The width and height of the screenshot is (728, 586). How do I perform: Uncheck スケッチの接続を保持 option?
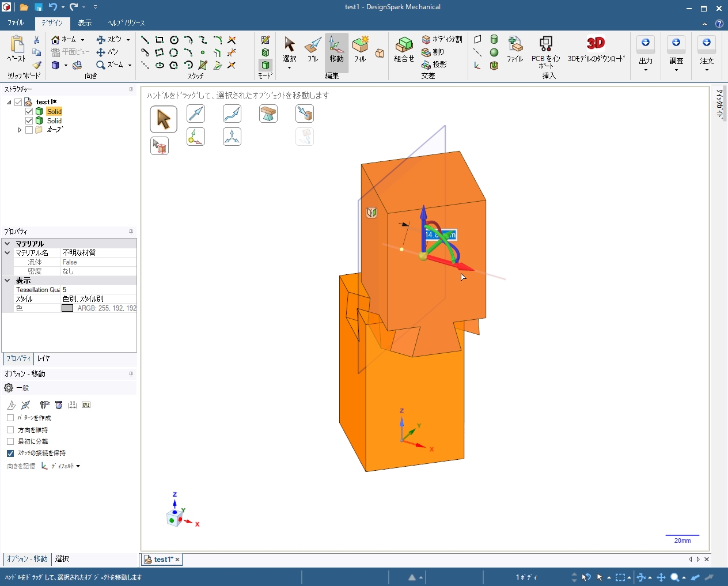[10, 453]
